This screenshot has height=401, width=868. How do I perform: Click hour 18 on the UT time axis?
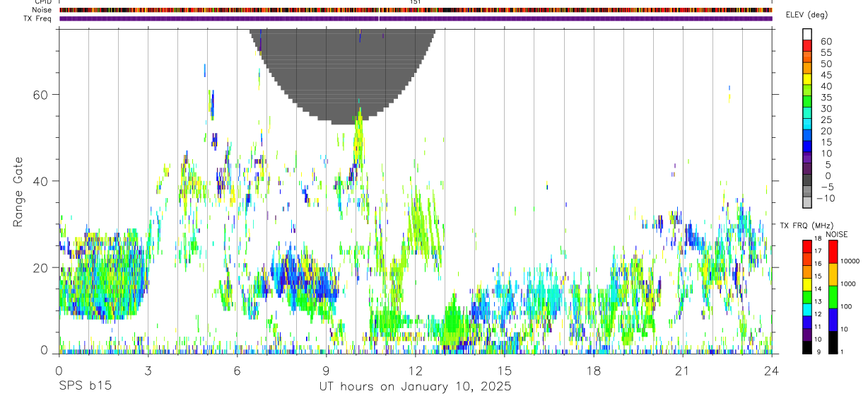click(x=594, y=371)
